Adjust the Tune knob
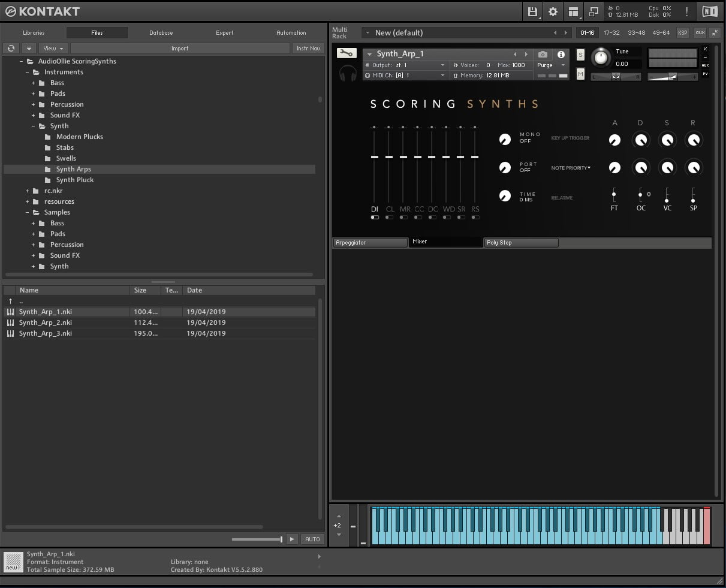The width and height of the screenshot is (726, 588). pyautogui.click(x=600, y=58)
